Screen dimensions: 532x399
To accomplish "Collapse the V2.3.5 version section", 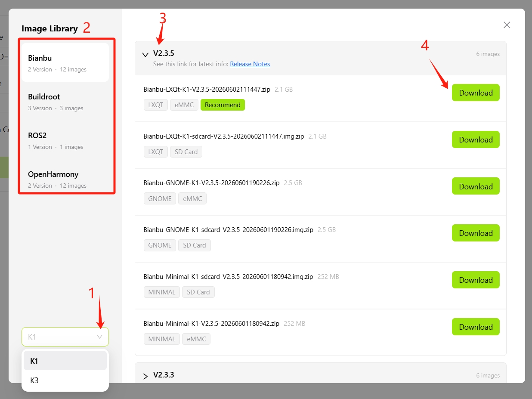I will click(145, 54).
